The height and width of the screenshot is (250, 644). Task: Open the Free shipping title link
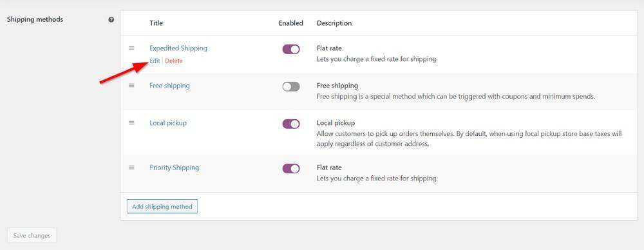(169, 86)
